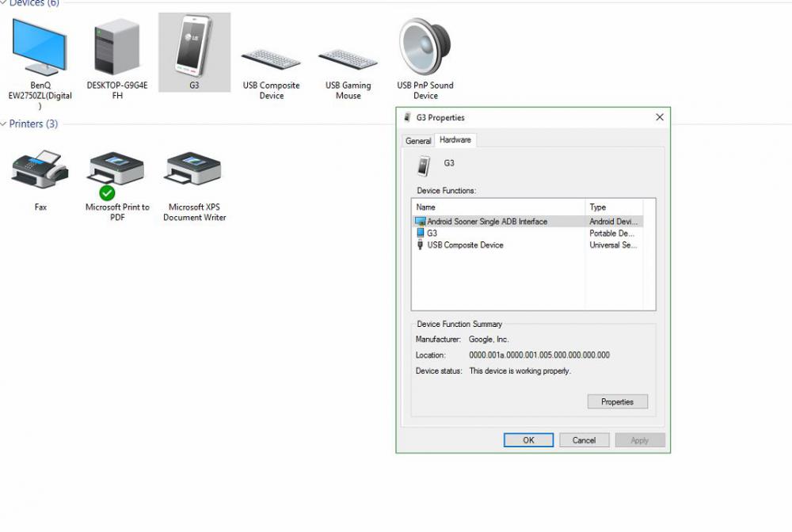Select the BenQ EW2750ZL monitor icon
Viewport: 792px width, 532px height.
[x=40, y=49]
